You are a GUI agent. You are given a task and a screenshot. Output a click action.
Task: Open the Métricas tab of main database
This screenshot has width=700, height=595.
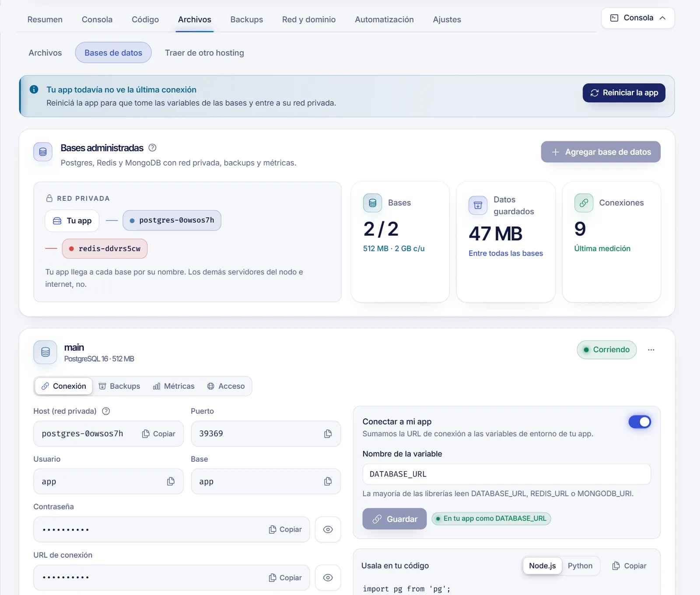(x=174, y=386)
